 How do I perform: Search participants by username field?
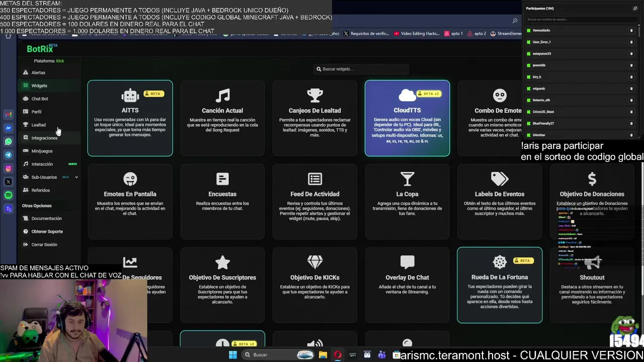pyautogui.click(x=581, y=19)
